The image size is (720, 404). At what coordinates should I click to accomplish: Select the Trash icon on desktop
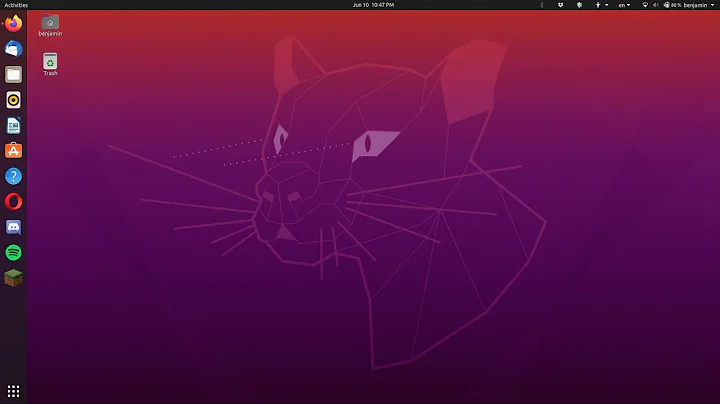(x=50, y=63)
